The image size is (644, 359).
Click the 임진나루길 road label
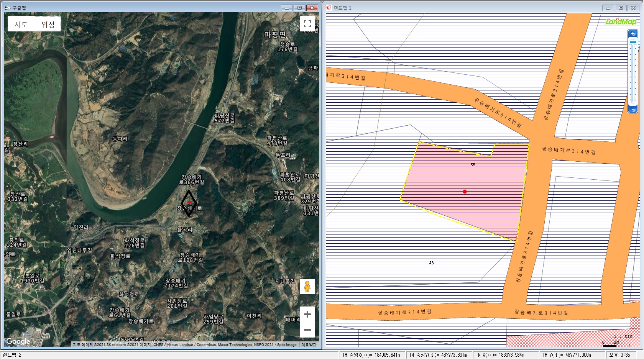tap(79, 250)
